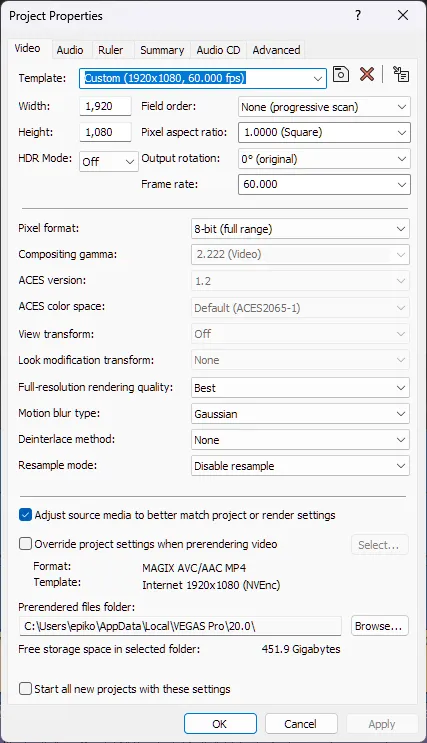The width and height of the screenshot is (427, 743).
Task: Open the HDR Mode dropdown
Action: coord(109,162)
